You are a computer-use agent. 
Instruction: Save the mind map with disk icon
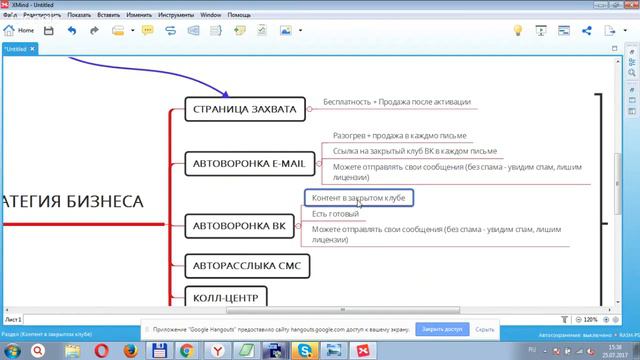pyautogui.click(x=49, y=30)
